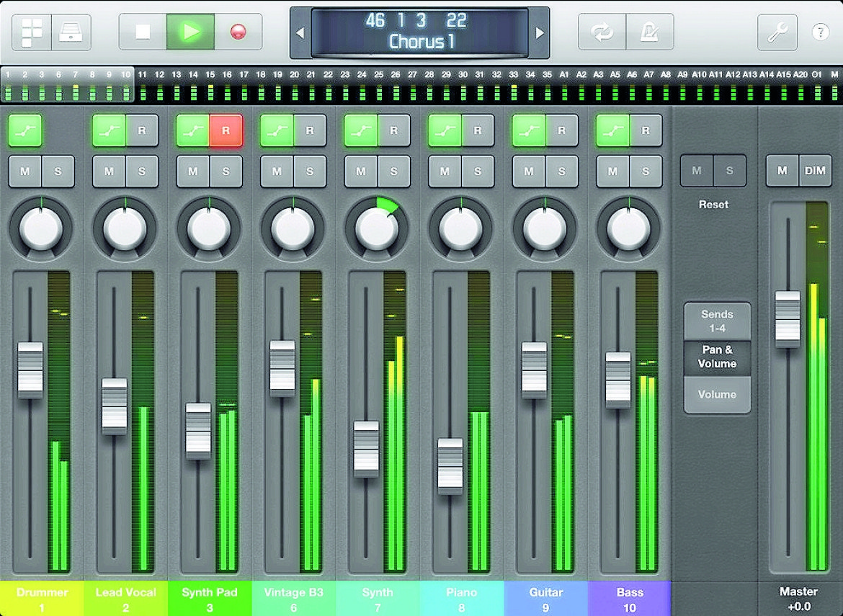Toggle the metronome icon
The height and width of the screenshot is (616, 843).
(650, 33)
